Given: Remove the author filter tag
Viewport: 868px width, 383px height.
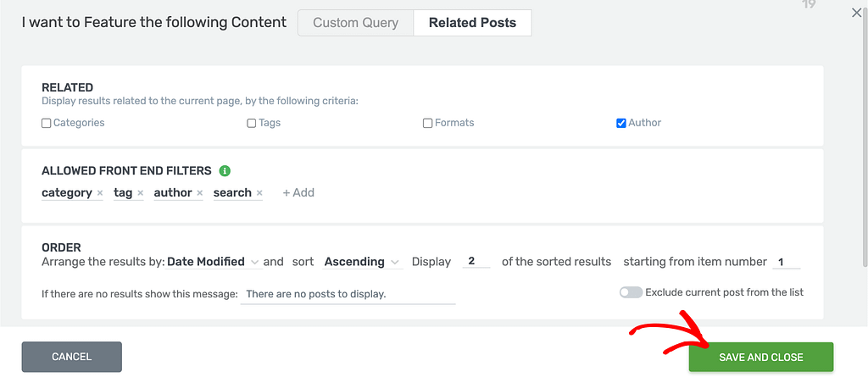Looking at the screenshot, I should pyautogui.click(x=200, y=193).
